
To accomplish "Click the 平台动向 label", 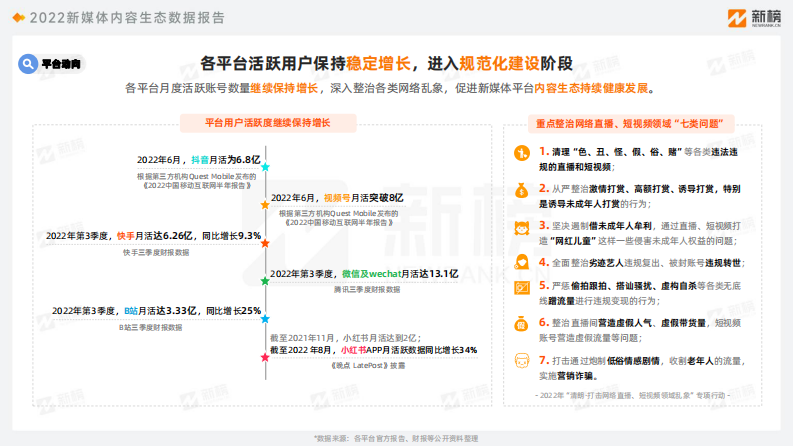I will [x=61, y=64].
